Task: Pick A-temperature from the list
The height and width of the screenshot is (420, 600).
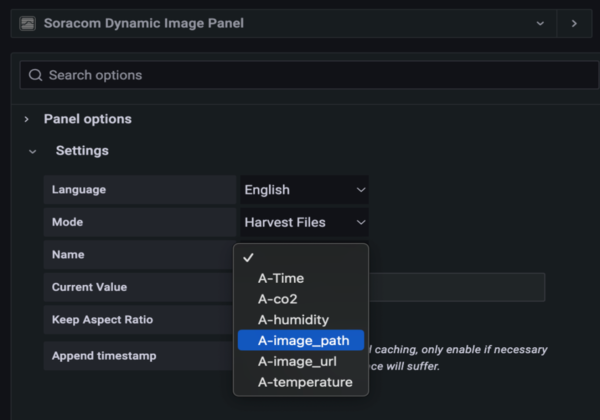Action: coord(304,382)
